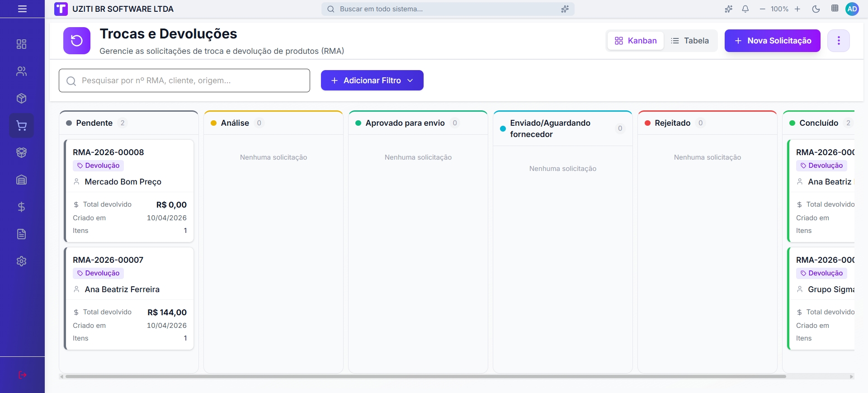The width and height of the screenshot is (868, 393).
Task: Open the customers (people) sidebar icon
Action: (x=21, y=71)
